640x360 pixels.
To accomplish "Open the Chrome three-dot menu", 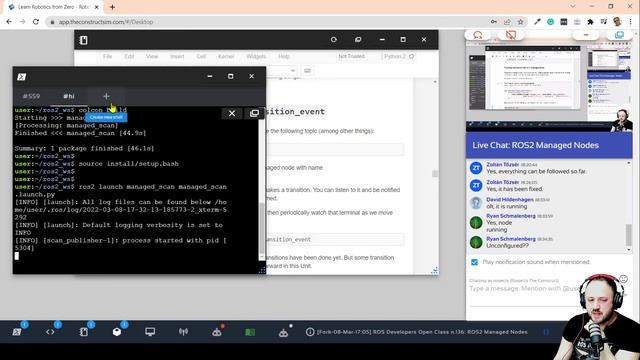I will point(631,22).
